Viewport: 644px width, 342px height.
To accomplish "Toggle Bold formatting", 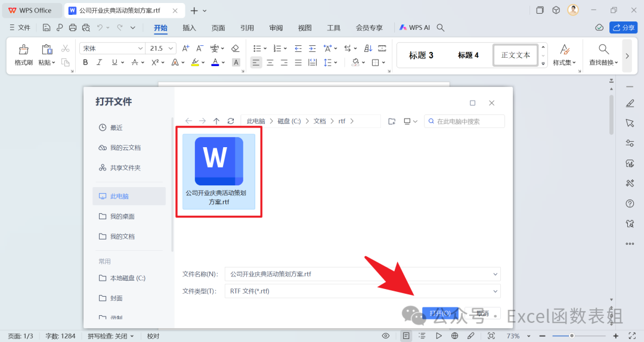I will coord(85,63).
